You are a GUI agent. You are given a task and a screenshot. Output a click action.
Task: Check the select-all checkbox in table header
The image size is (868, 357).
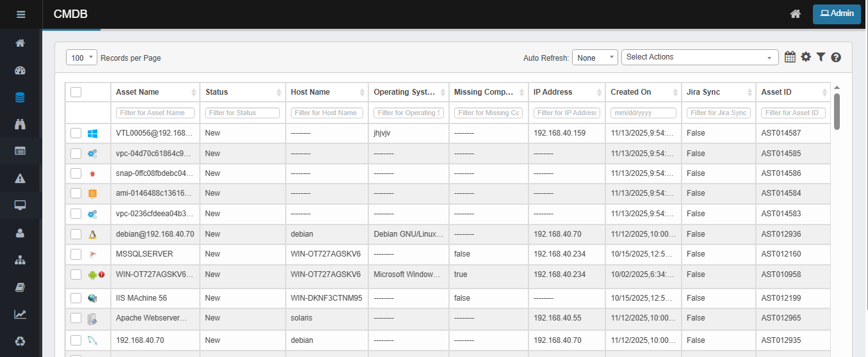click(x=76, y=92)
